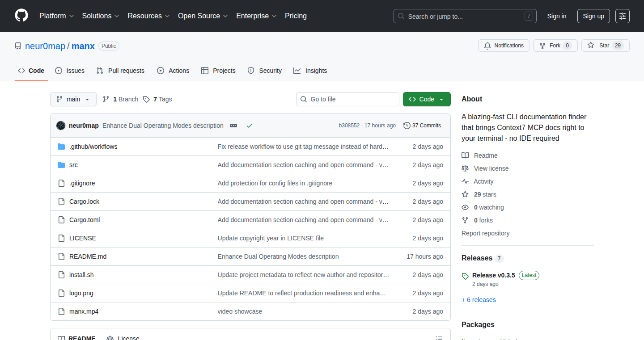
Task: Click the Go to file search box
Action: (347, 99)
